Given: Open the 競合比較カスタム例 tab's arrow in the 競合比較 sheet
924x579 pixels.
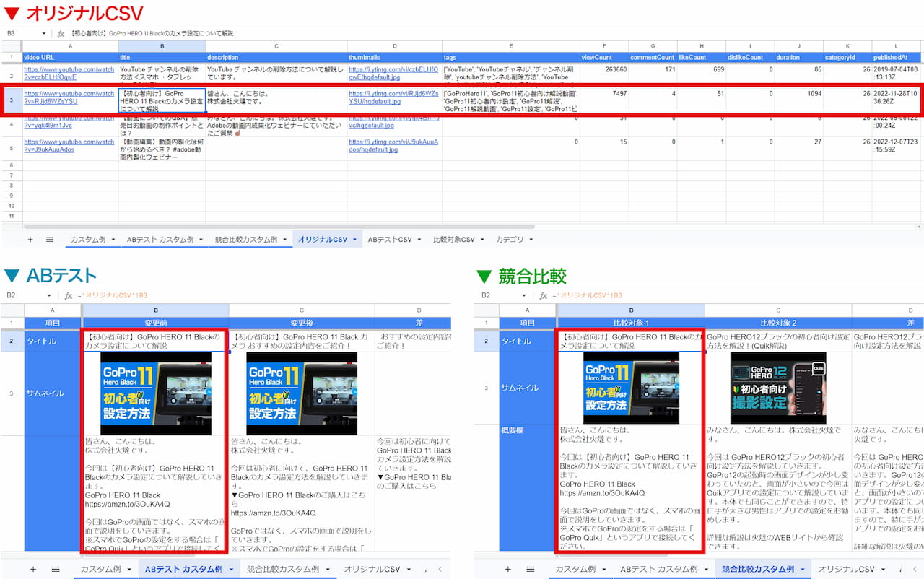Looking at the screenshot, I should click(801, 570).
